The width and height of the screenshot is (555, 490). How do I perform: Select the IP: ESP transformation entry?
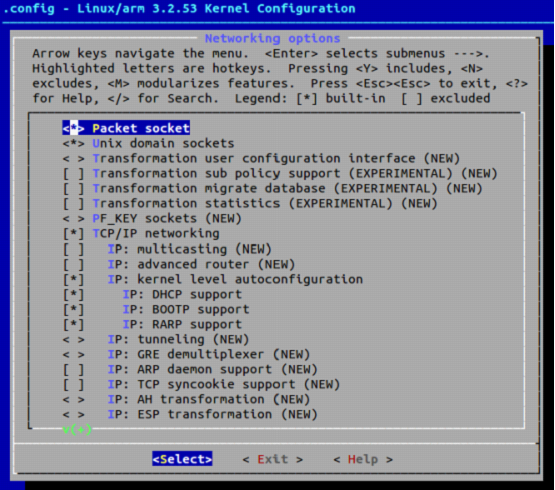[x=212, y=415]
